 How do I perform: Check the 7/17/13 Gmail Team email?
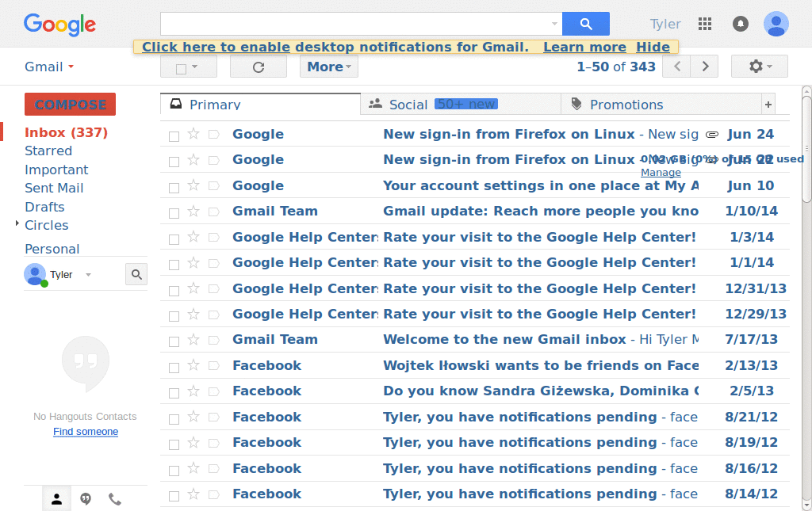click(x=174, y=341)
